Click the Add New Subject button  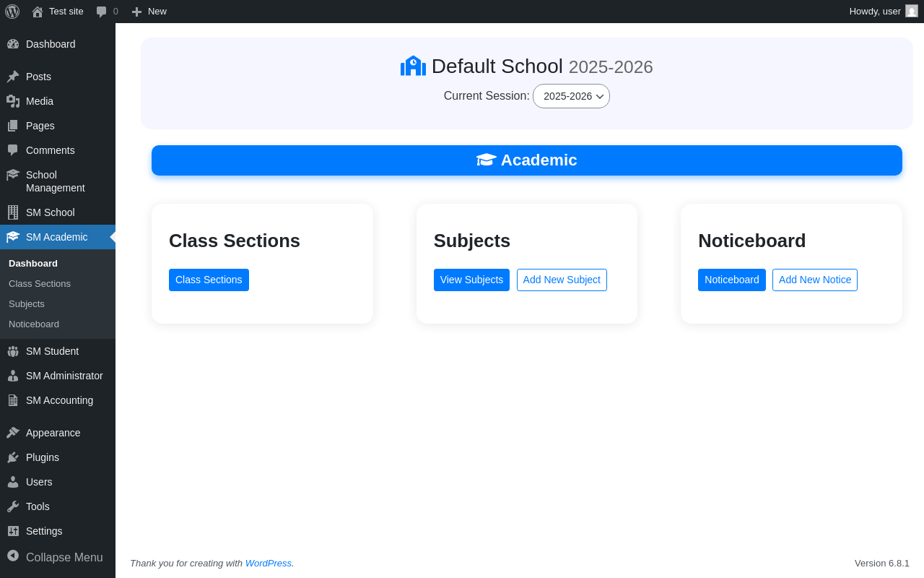click(x=562, y=280)
